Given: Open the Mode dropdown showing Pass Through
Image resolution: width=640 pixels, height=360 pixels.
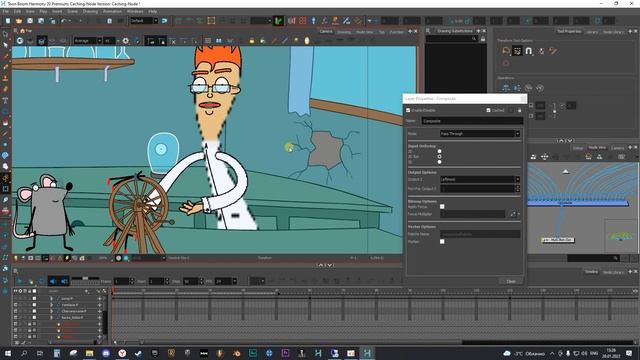Looking at the screenshot, I should click(480, 133).
